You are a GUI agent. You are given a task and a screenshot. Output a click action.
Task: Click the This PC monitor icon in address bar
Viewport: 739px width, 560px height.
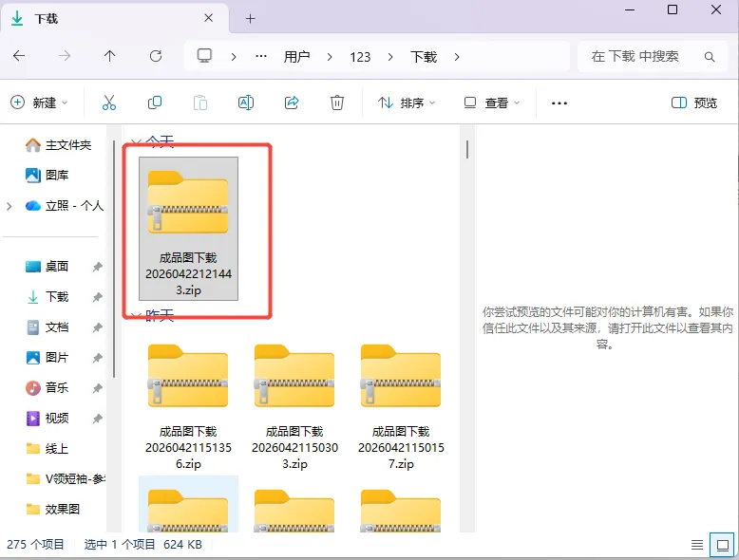click(204, 56)
